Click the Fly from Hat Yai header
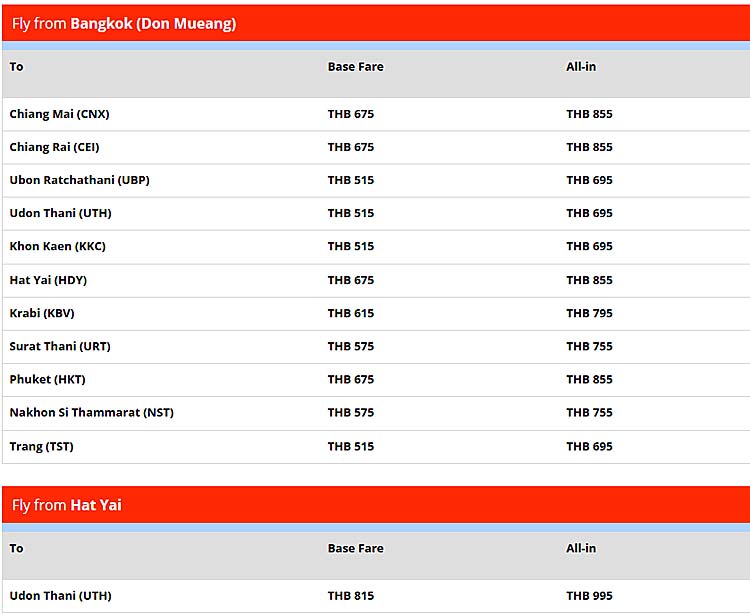750x614 pixels. pos(66,505)
